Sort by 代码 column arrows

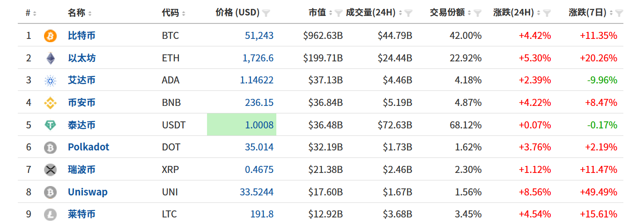pos(184,13)
